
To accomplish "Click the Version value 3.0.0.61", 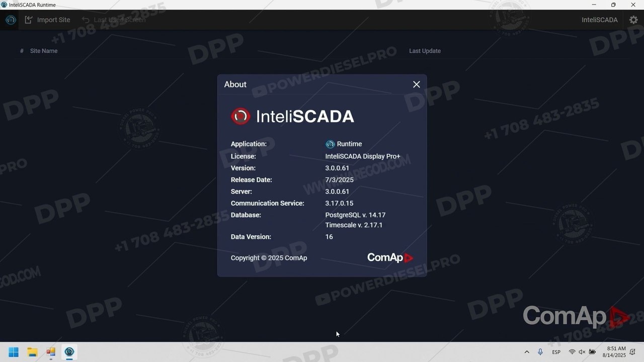I will 337,168.
